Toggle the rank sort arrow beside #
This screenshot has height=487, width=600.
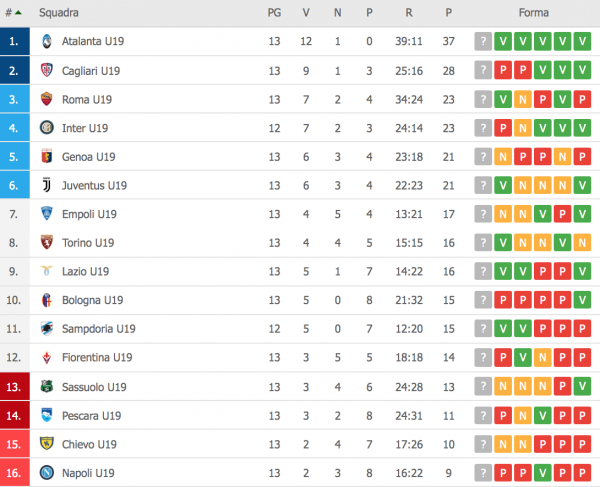(x=20, y=13)
